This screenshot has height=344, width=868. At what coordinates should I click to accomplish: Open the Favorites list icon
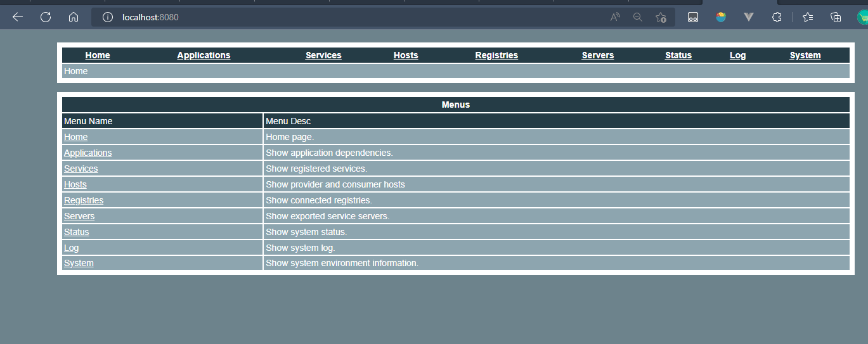[x=808, y=17]
